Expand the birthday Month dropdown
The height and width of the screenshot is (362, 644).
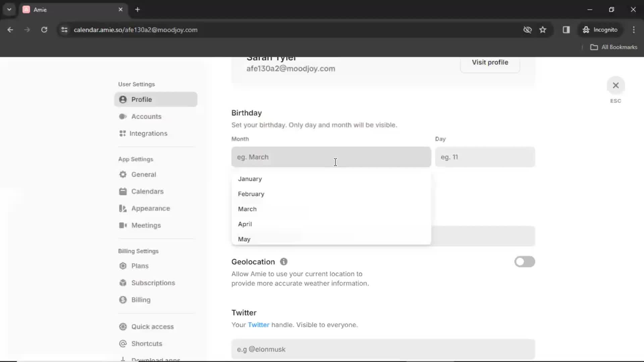pos(331,157)
